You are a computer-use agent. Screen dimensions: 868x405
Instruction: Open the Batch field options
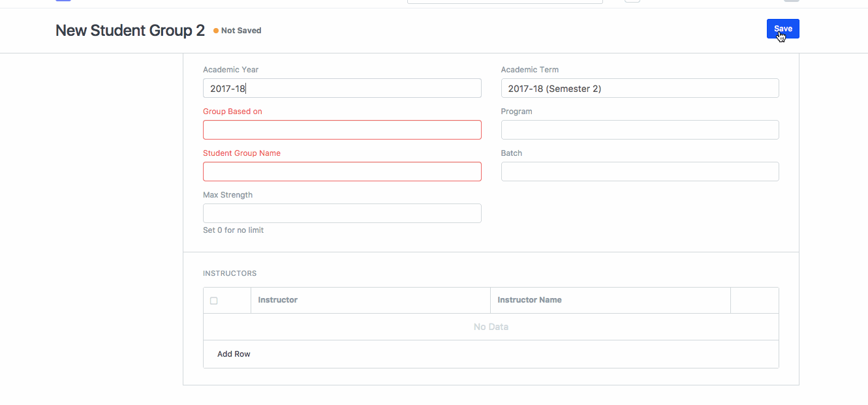(640, 172)
